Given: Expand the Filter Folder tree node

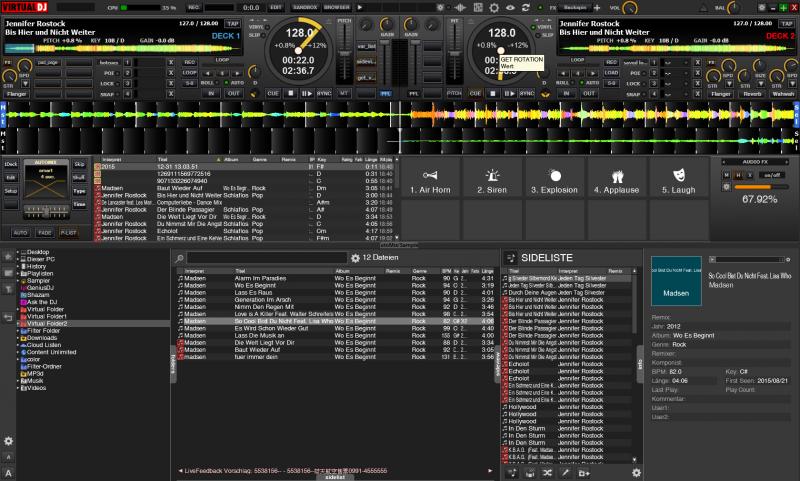Looking at the screenshot, I should click(x=18, y=331).
